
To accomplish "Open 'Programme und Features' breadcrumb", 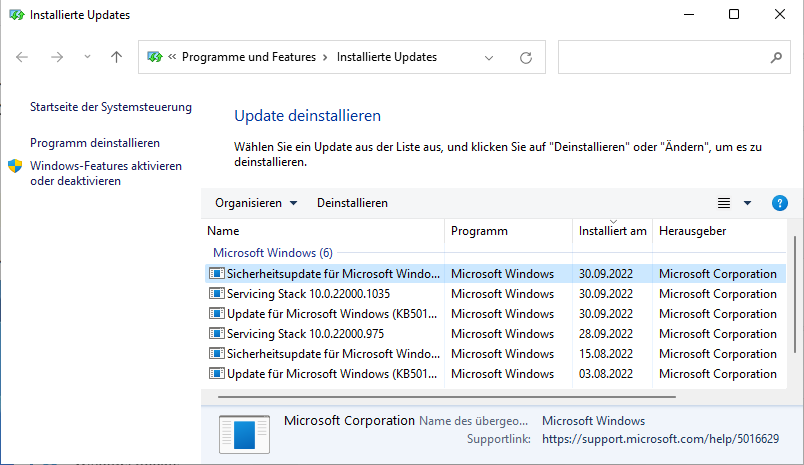I will [x=249, y=57].
